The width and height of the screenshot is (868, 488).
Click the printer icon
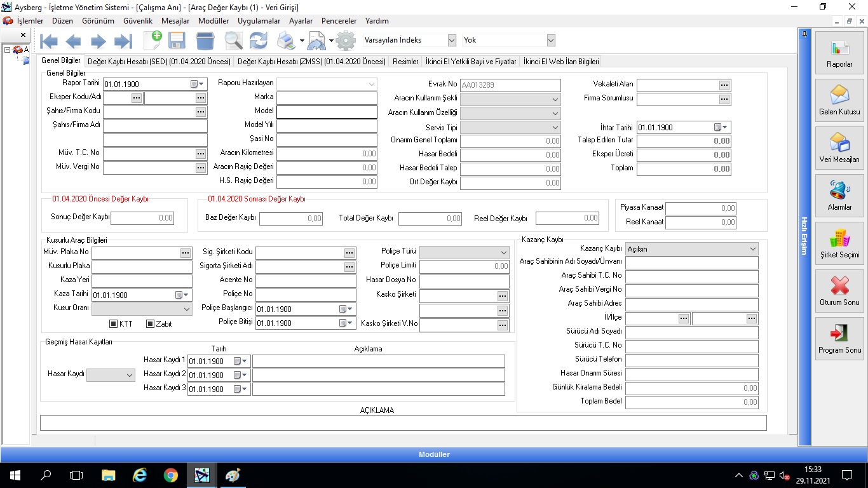coord(286,41)
